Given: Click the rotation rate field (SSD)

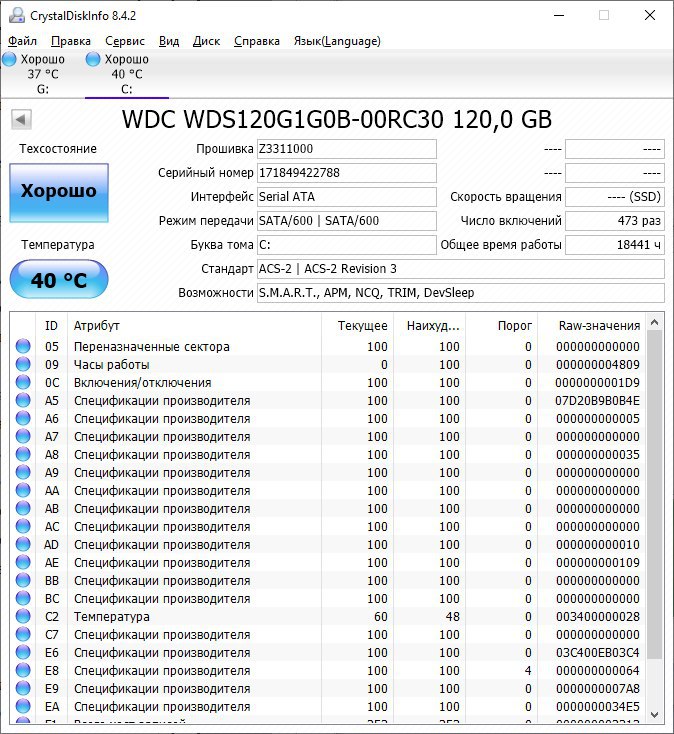Looking at the screenshot, I should click(x=615, y=197).
